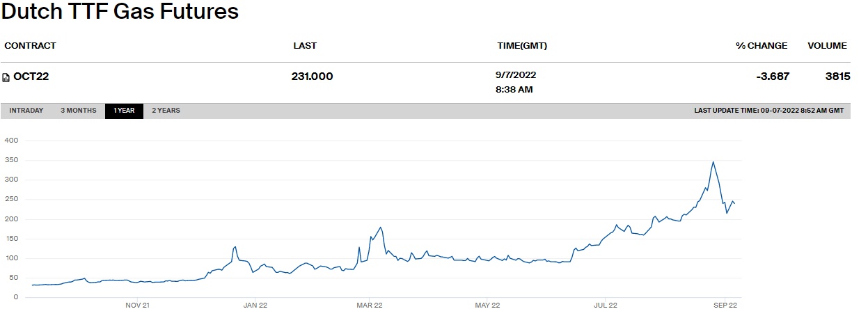Click the 3815 volume value

coord(837,77)
